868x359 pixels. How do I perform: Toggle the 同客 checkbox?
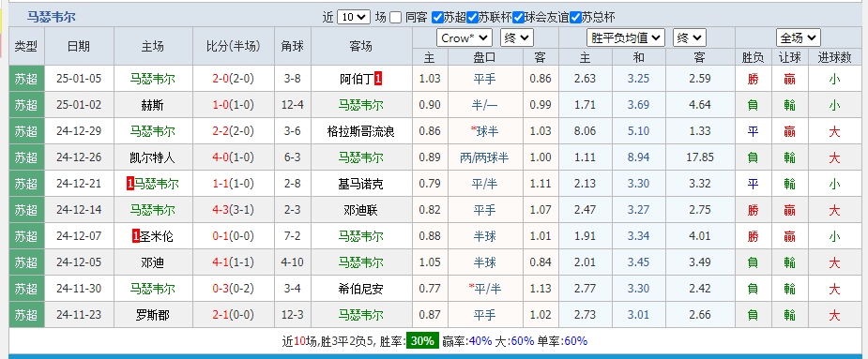(395, 18)
